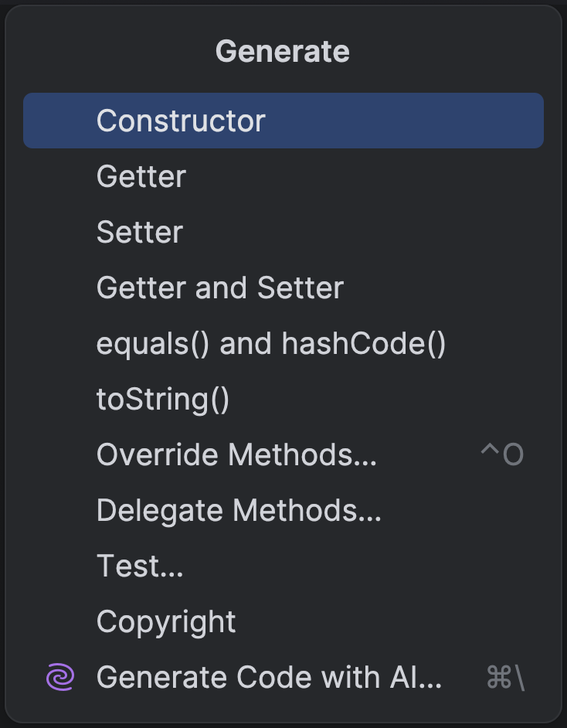This screenshot has width=567, height=728.
Task: Open Override Methods dialog
Action: [x=236, y=454]
